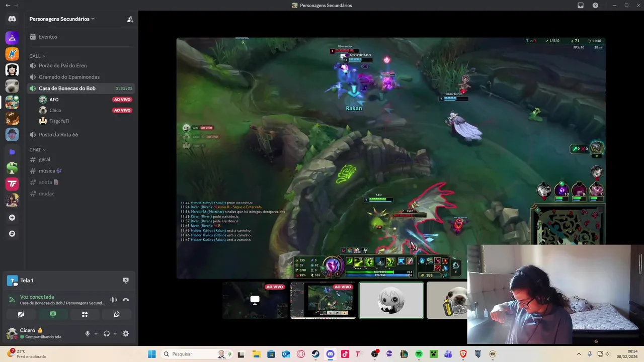This screenshot has height=362, width=644.
Task: Select Casa de Bonecas do Bob channel
Action: (x=80, y=88)
